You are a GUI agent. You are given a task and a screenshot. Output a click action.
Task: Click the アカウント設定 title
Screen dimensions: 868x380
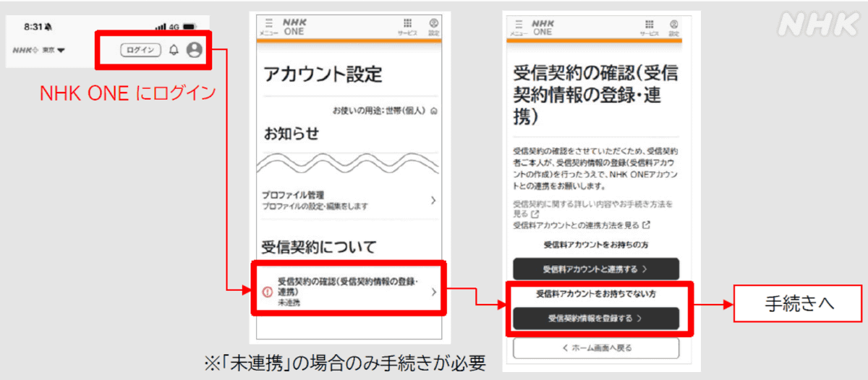pos(323,74)
